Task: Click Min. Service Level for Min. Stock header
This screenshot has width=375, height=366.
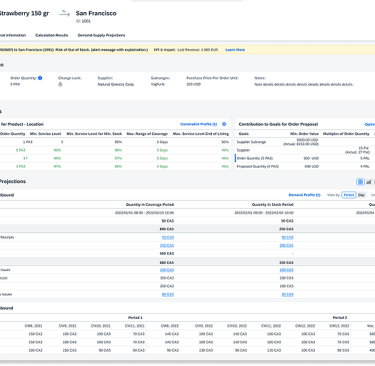Action: click(94, 134)
